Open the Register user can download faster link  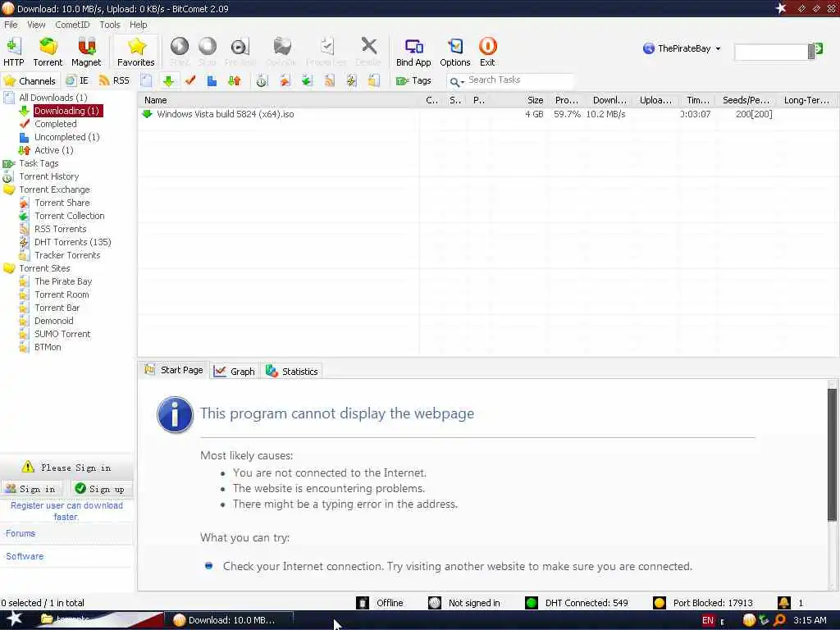tap(66, 511)
